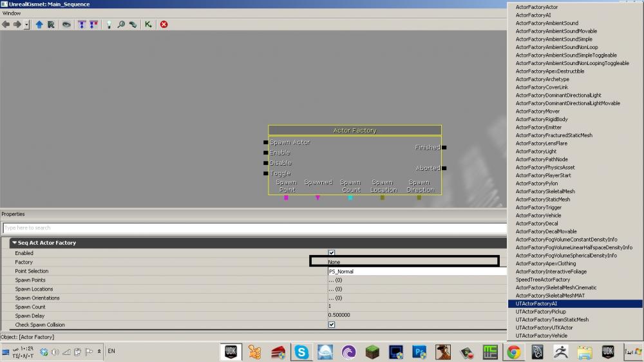The height and width of the screenshot is (362, 644).
Task: Open Google Chrome from the taskbar
Action: click(x=514, y=352)
